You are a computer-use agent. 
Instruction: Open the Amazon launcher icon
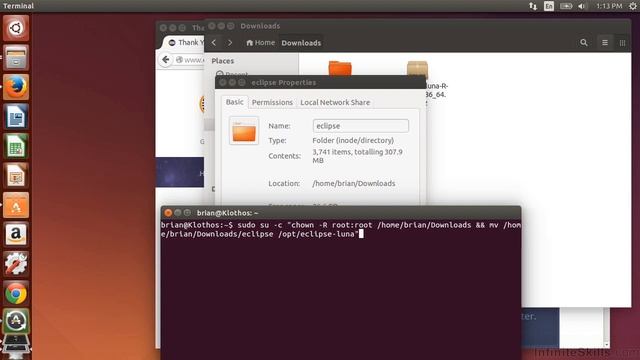(16, 234)
